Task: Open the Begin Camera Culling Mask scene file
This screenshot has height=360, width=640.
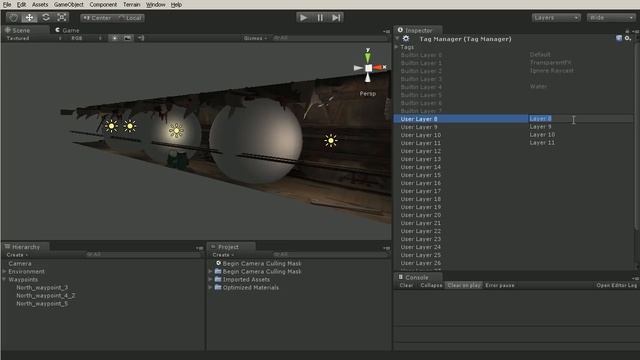Action: pyautogui.click(x=258, y=264)
